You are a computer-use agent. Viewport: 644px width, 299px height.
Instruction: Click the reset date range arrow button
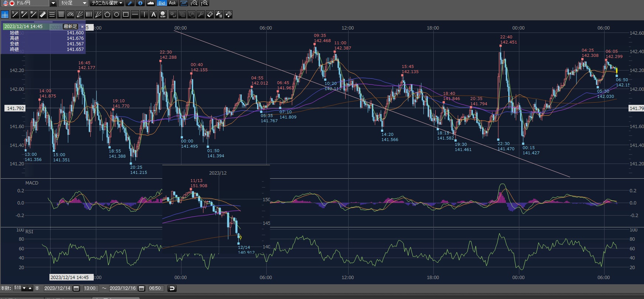coord(172,288)
